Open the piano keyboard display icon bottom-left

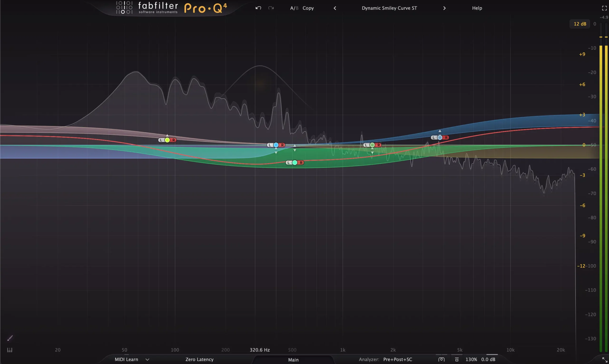[9, 350]
